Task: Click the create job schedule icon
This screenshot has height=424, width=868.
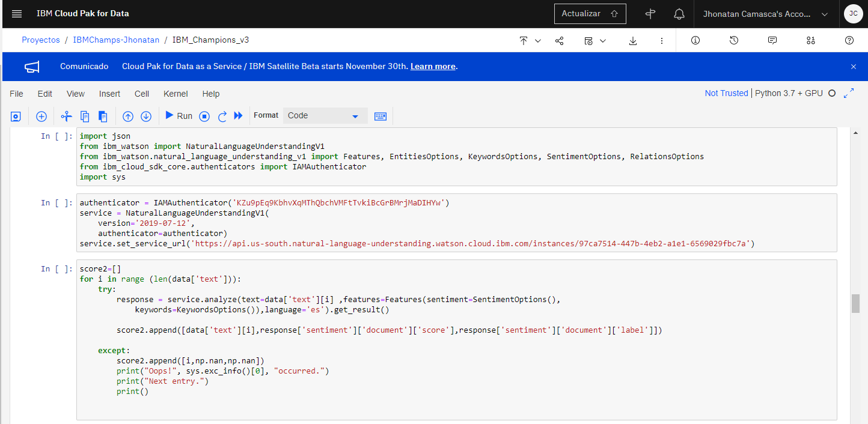Action: (588, 40)
